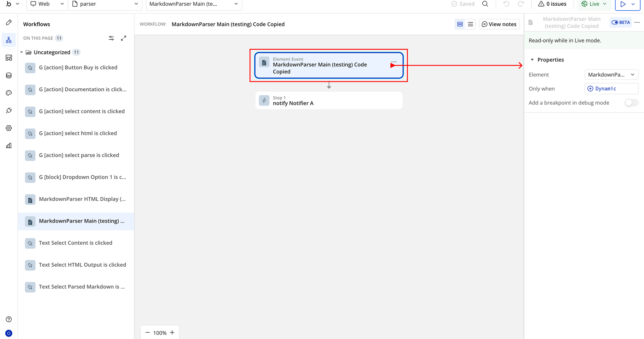Open the Plugins plug icon in sidebar
Screen dimensions: 644x339
[9, 110]
